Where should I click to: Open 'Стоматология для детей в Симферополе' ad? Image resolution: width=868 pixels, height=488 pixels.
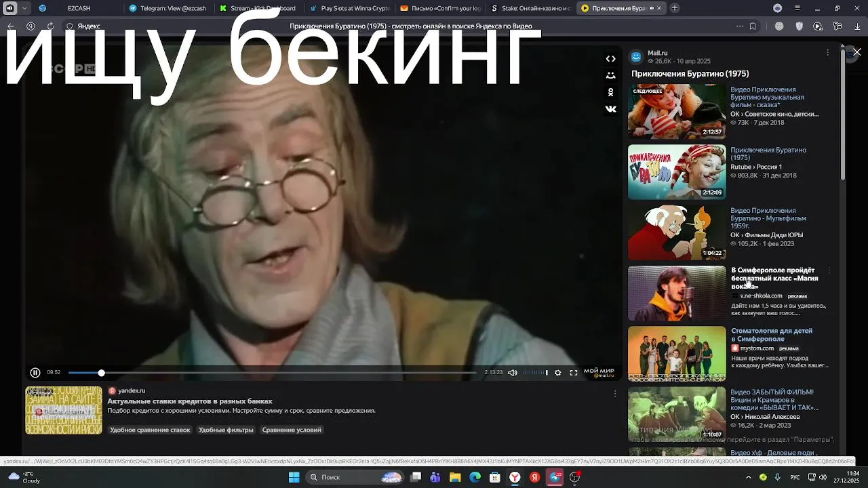coord(772,335)
